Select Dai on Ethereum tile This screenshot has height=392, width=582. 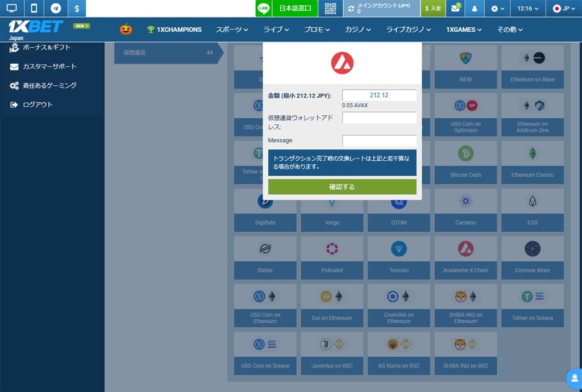point(332,306)
